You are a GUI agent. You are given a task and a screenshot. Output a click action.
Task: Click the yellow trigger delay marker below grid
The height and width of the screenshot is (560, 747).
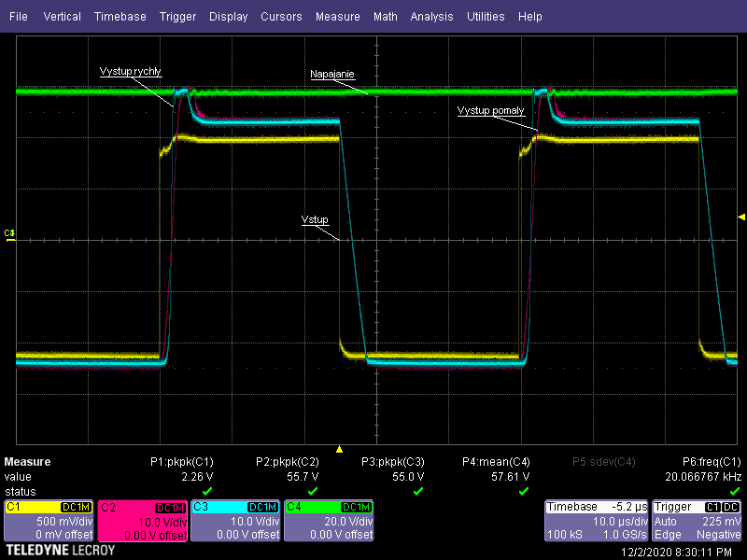(x=339, y=449)
